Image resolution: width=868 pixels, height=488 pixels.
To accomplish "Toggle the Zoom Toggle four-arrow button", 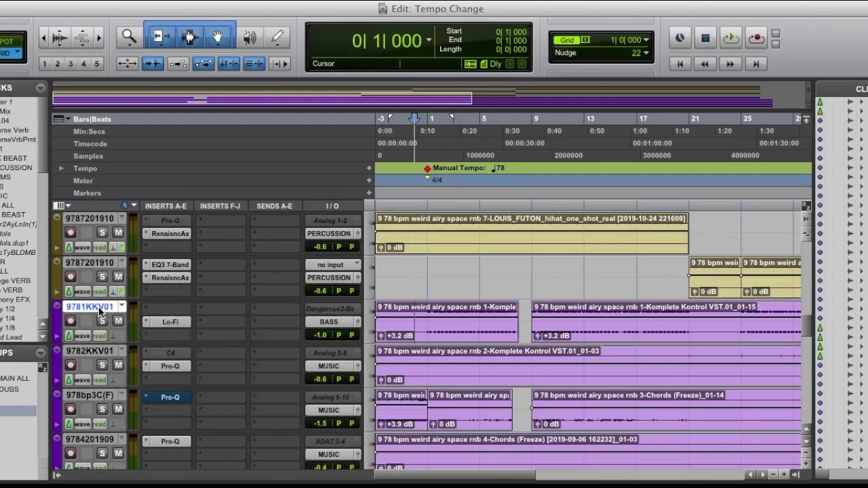I will point(127,64).
